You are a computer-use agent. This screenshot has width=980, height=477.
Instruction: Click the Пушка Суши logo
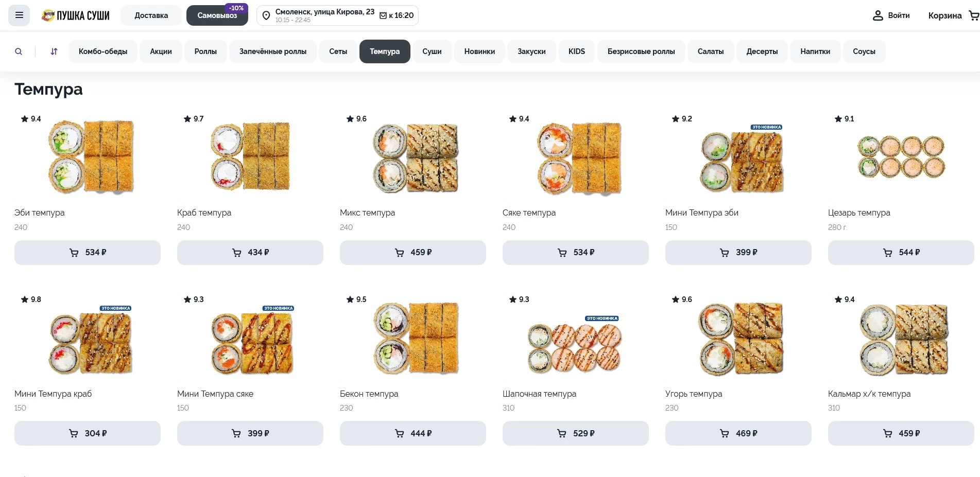(x=76, y=15)
